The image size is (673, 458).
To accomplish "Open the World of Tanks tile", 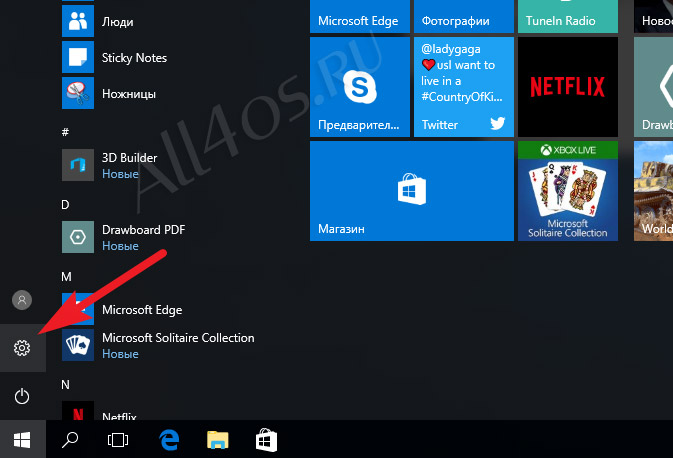I will point(653,191).
